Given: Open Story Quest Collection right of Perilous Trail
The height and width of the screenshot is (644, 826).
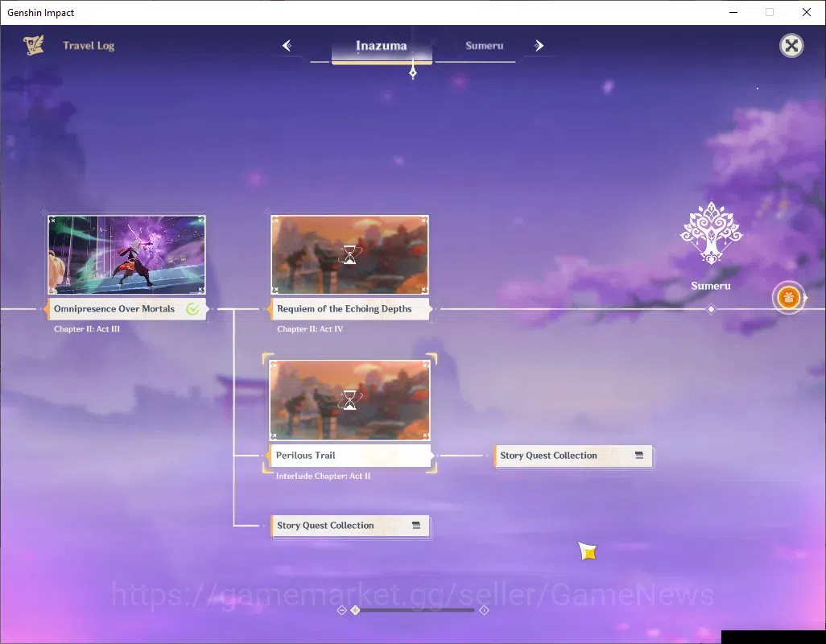Looking at the screenshot, I should click(x=573, y=456).
